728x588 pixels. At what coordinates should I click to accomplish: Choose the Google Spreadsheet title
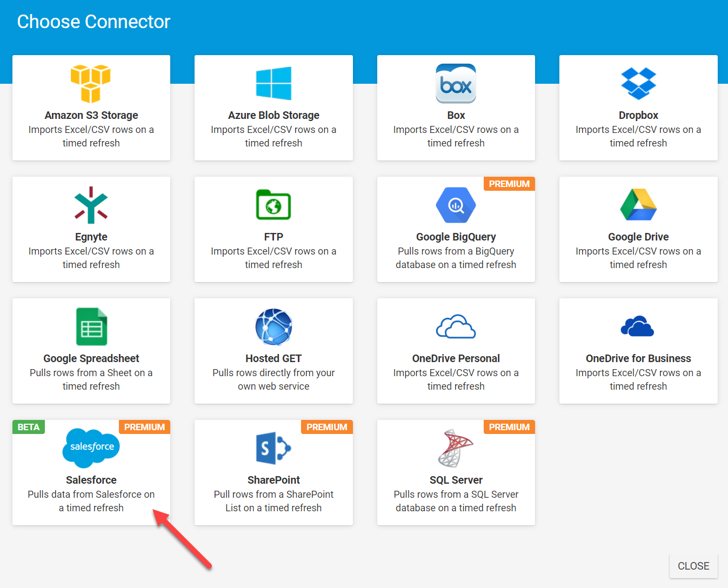tap(91, 358)
